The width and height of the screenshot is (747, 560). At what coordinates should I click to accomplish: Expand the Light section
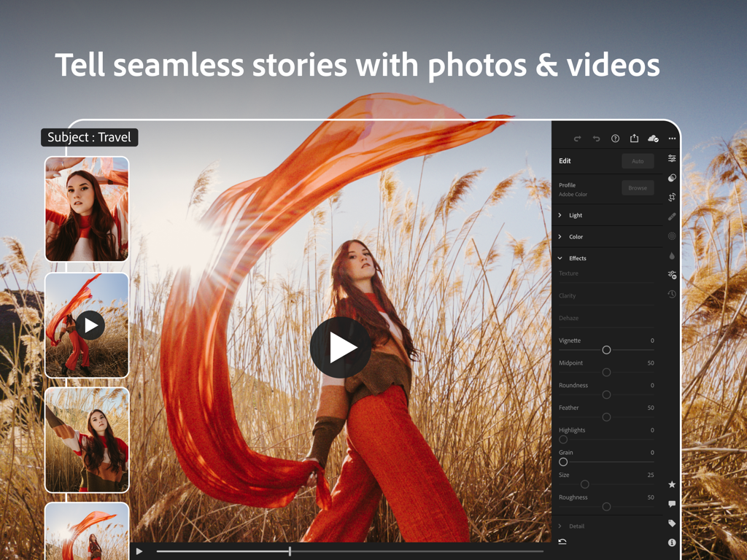tap(576, 215)
